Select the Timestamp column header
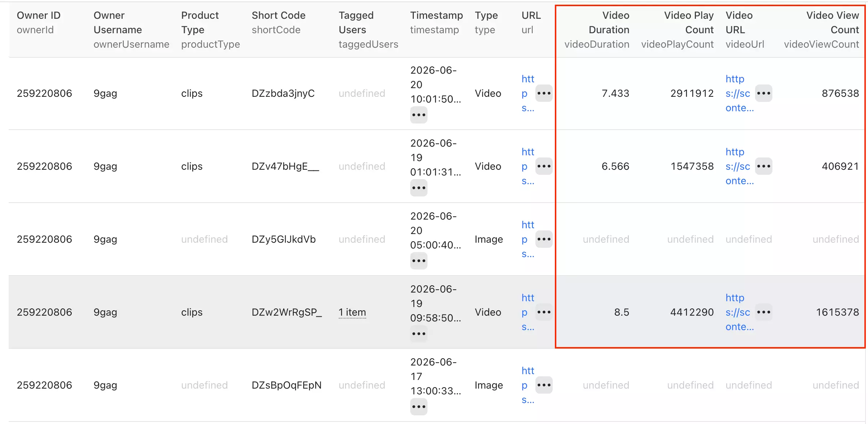This screenshot has height=424, width=868. pos(437,22)
